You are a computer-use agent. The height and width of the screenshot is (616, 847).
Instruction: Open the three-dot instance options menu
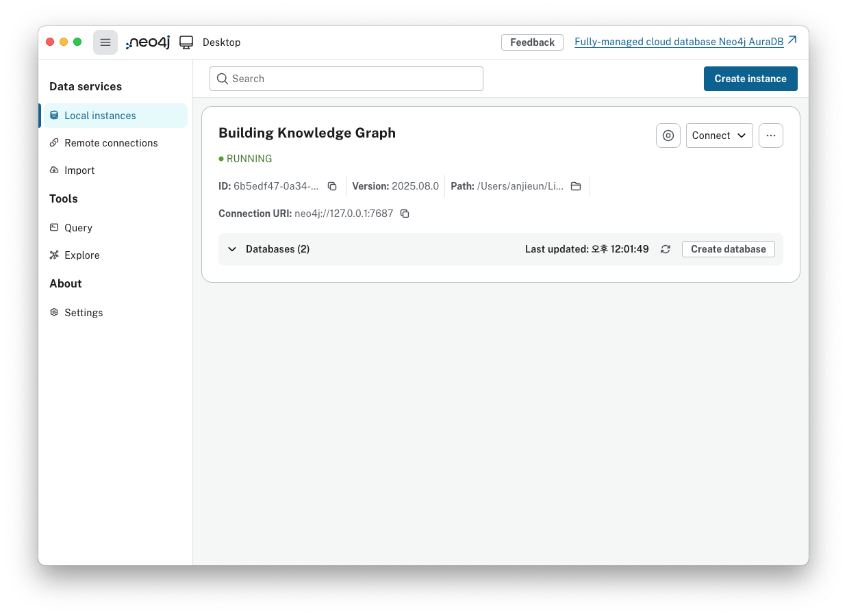[x=771, y=136]
